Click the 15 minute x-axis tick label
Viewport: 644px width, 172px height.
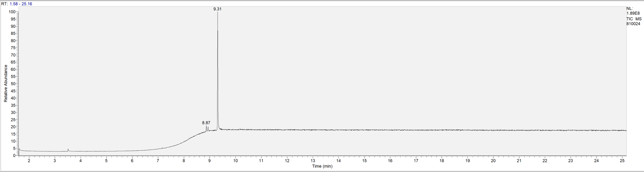coord(364,161)
